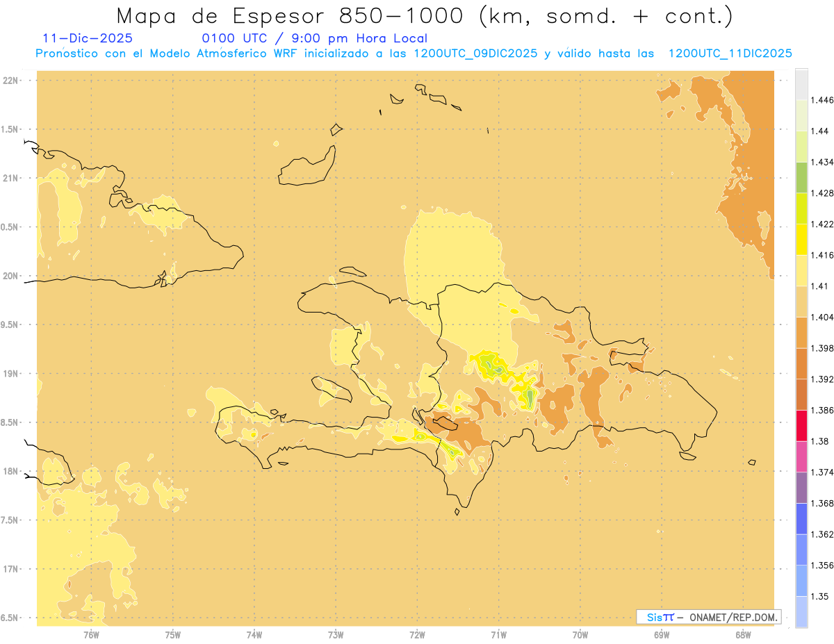Click the '0100 UTC / 9:00 pm Hora Local' text

(314, 38)
